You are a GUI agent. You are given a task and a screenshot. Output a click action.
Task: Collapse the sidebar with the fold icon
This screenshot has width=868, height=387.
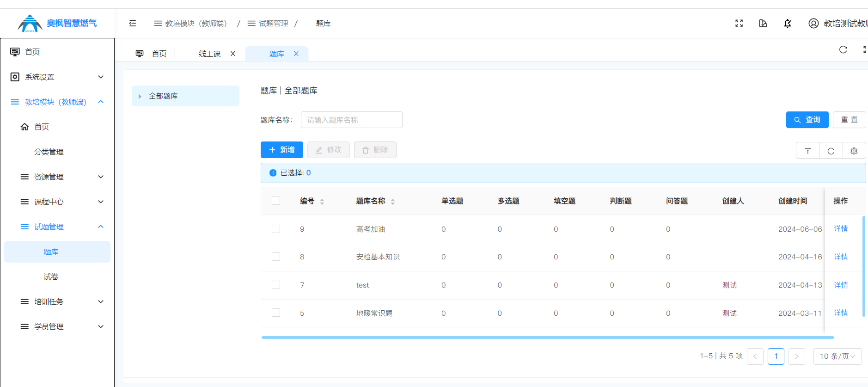click(133, 23)
